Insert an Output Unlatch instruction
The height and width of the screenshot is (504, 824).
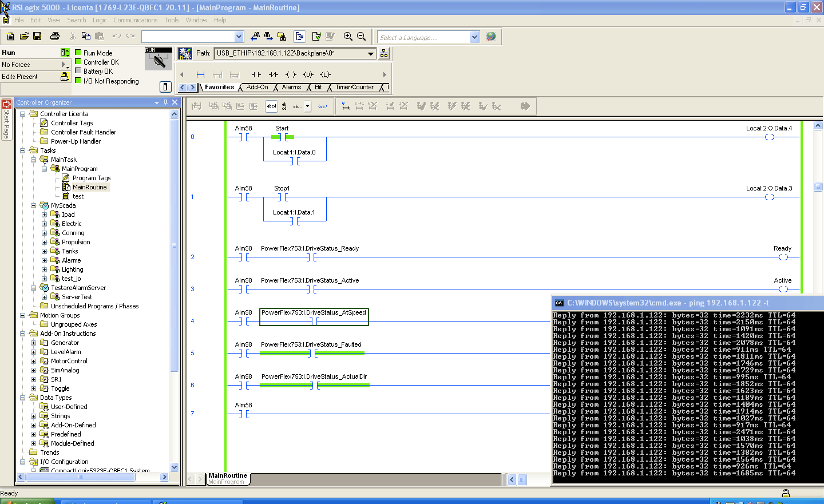click(x=308, y=74)
